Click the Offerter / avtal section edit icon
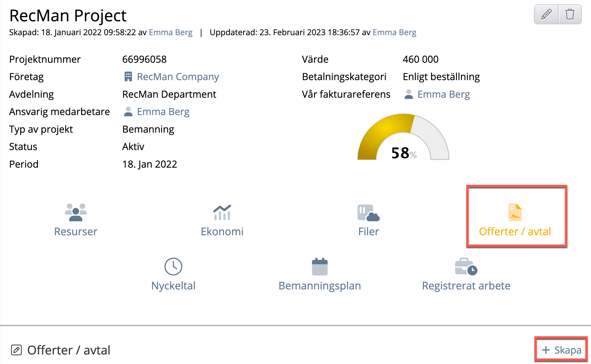This screenshot has height=364, width=591. (16, 350)
